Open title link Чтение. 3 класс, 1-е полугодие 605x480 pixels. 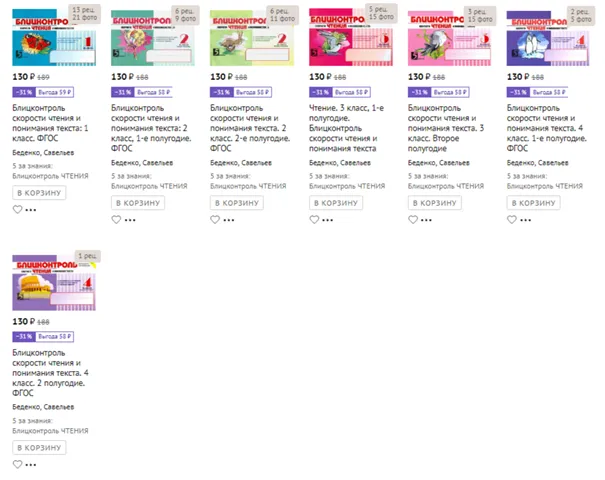[346, 128]
